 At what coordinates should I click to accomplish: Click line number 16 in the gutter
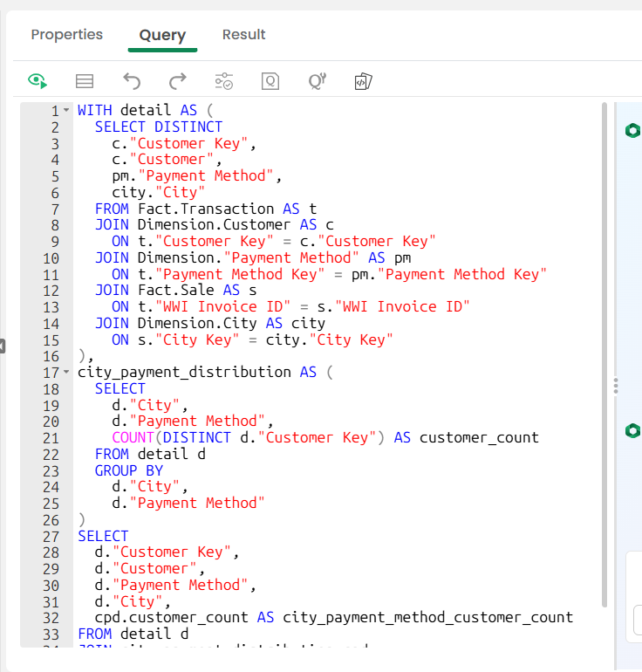(x=51, y=356)
